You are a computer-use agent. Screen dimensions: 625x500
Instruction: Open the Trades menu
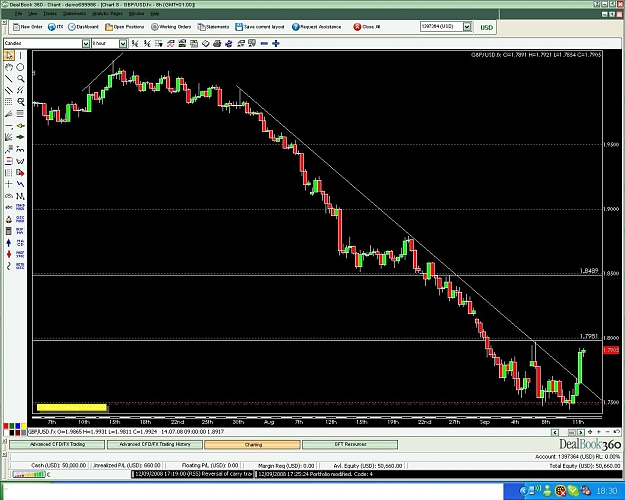50,14
